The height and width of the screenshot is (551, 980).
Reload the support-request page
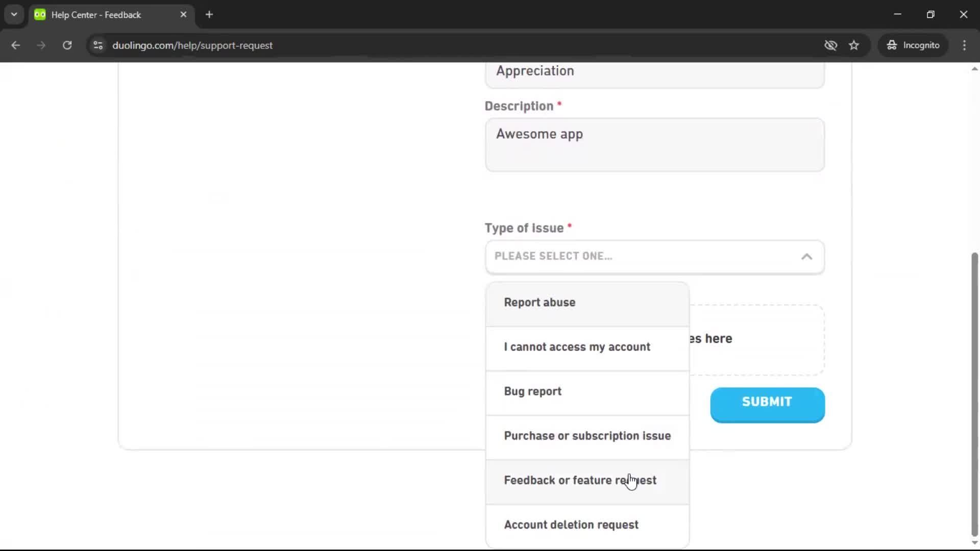67,45
